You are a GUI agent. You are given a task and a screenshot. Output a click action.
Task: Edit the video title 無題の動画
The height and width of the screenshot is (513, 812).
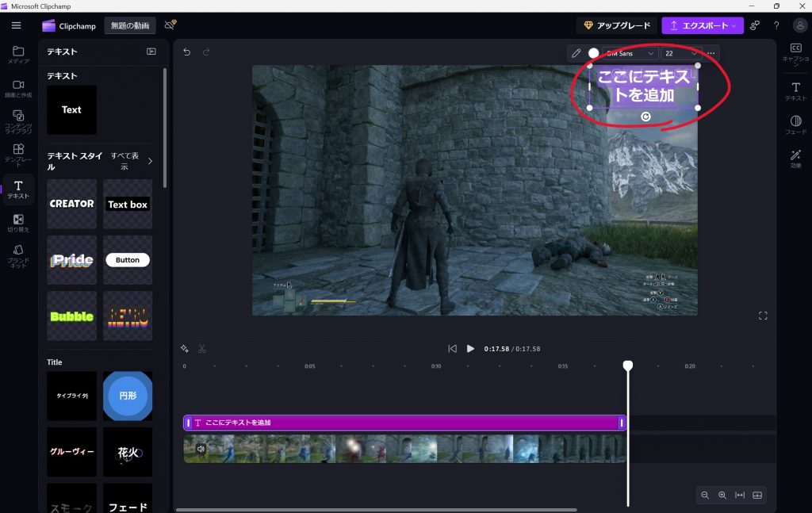tap(130, 26)
